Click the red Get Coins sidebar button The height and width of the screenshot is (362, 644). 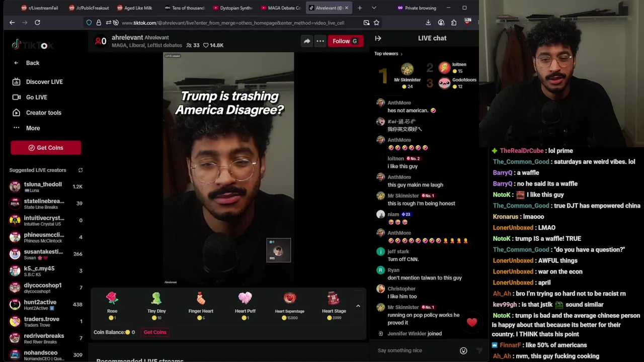coord(46,148)
